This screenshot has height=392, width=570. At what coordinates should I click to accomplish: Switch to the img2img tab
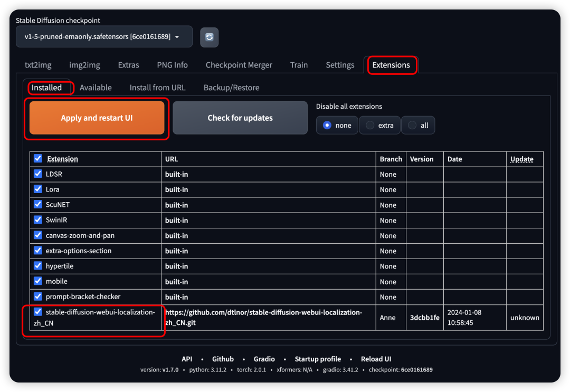(84, 65)
